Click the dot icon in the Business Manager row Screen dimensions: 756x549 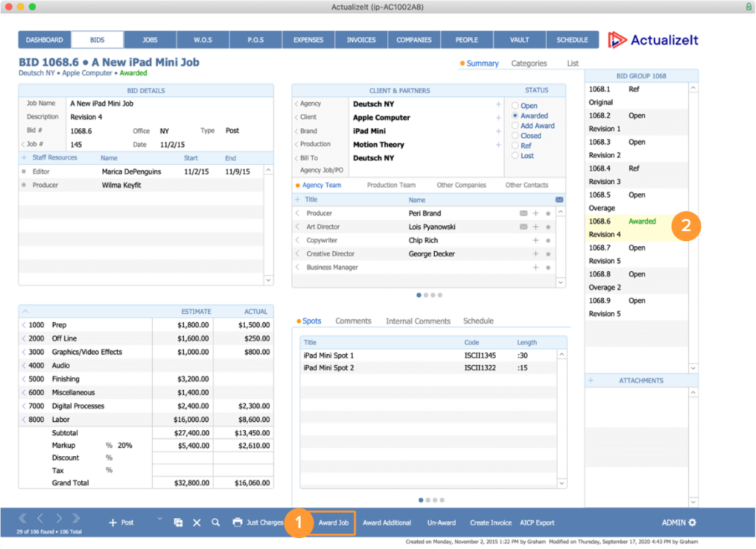pos(549,268)
